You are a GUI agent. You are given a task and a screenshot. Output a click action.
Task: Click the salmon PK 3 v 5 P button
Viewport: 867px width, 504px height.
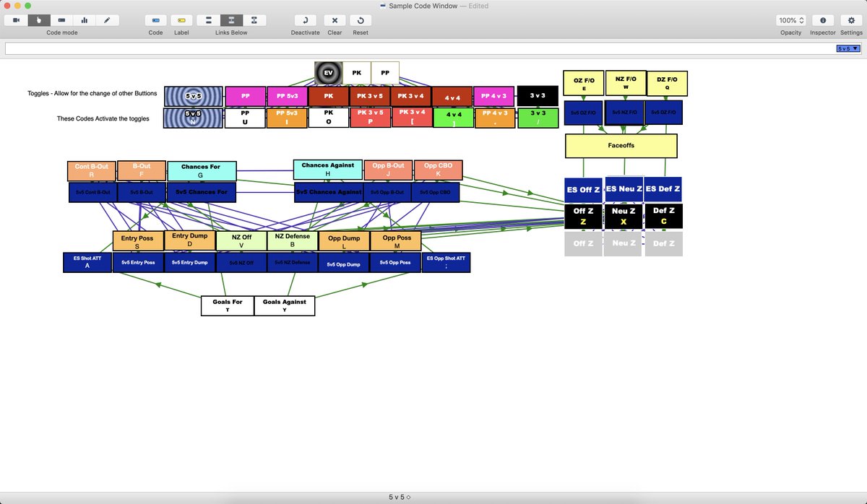point(371,118)
